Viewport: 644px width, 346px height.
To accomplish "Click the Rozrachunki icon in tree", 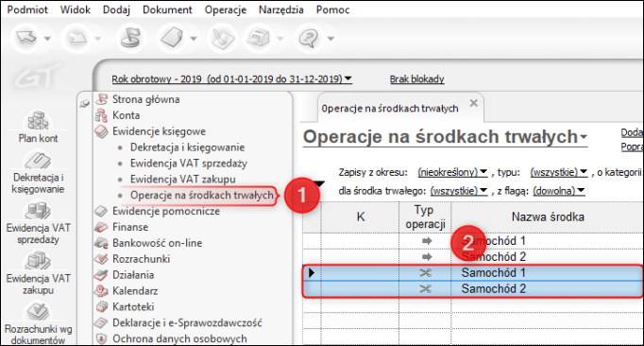I will 101,259.
